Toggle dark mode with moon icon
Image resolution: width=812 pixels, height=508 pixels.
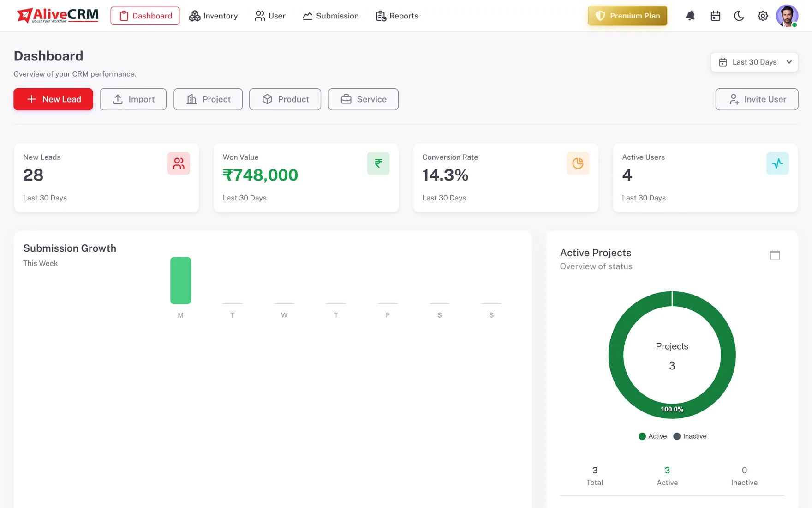point(739,16)
